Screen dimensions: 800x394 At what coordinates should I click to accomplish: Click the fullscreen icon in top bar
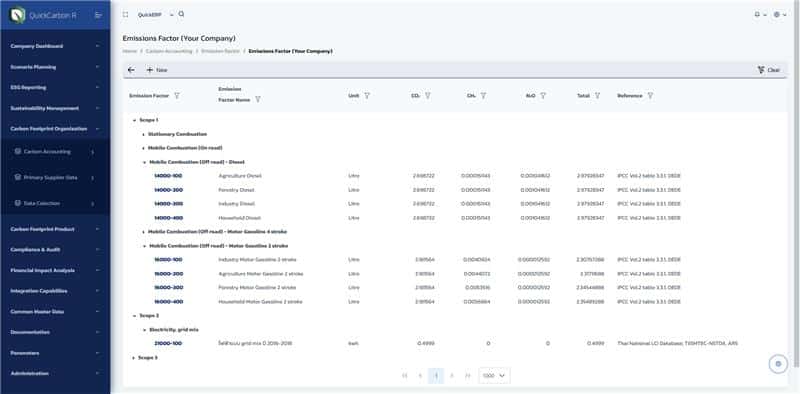pos(126,15)
